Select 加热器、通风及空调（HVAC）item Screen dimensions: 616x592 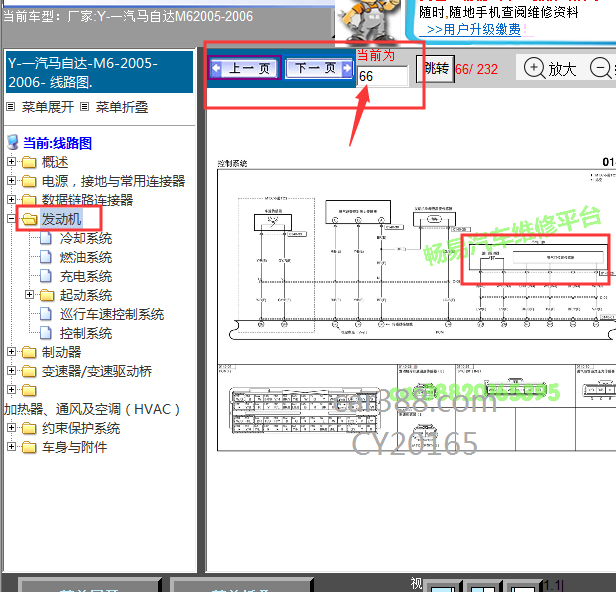click(92, 409)
